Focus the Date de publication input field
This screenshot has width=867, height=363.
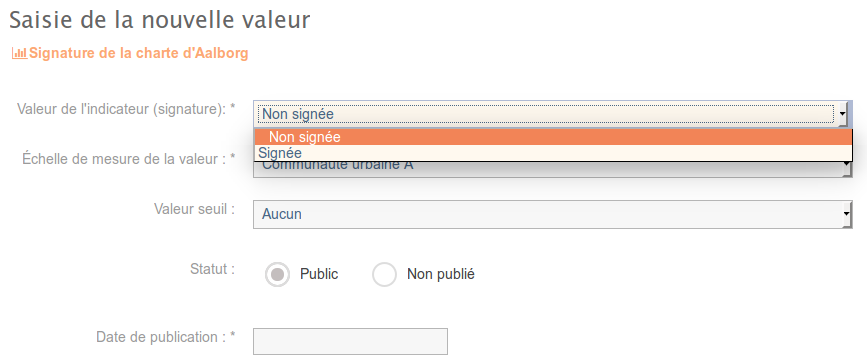click(350, 341)
